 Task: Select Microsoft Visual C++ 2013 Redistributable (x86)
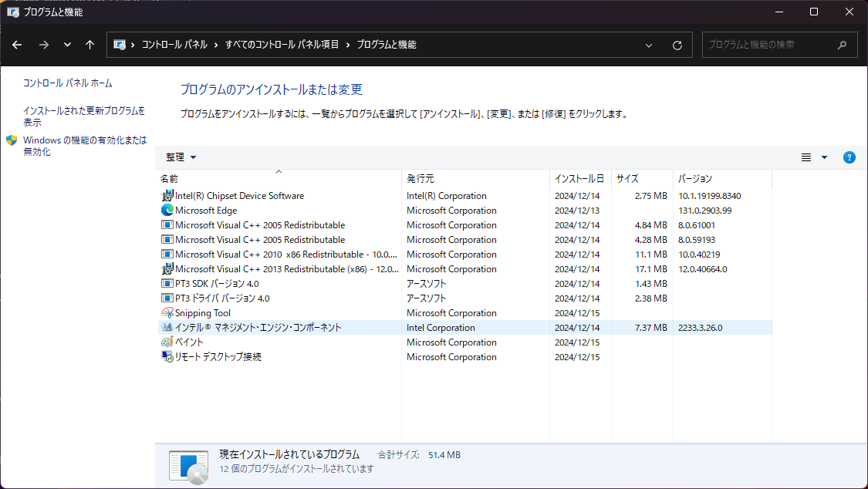click(x=287, y=269)
